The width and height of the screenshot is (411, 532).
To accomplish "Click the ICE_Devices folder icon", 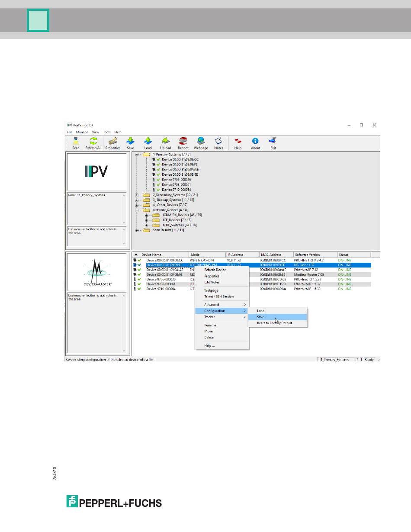I will point(156,220).
